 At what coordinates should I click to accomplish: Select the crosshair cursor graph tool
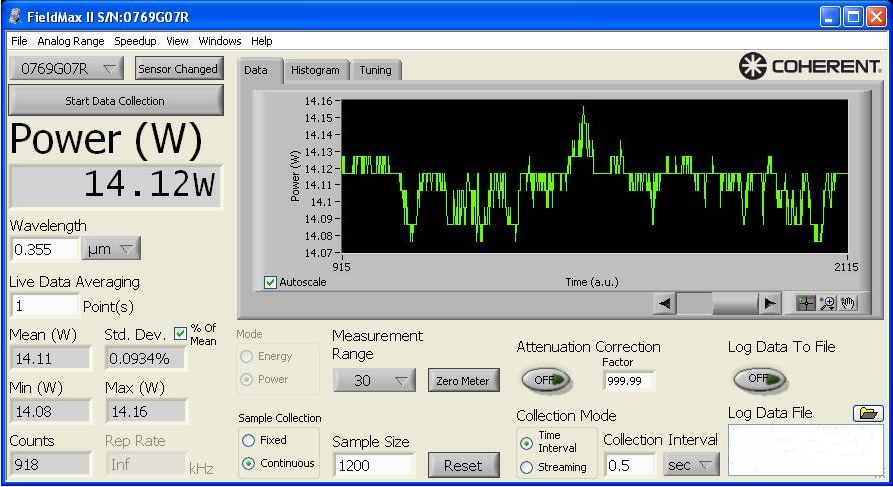[x=805, y=304]
